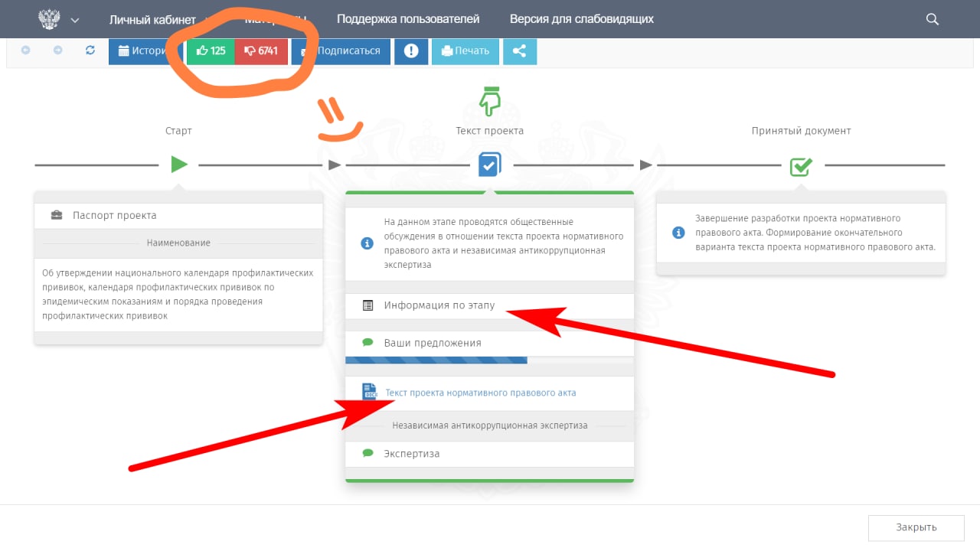
Task: Click the briefcase icon beside Паспорт проекта
Action: (57, 215)
